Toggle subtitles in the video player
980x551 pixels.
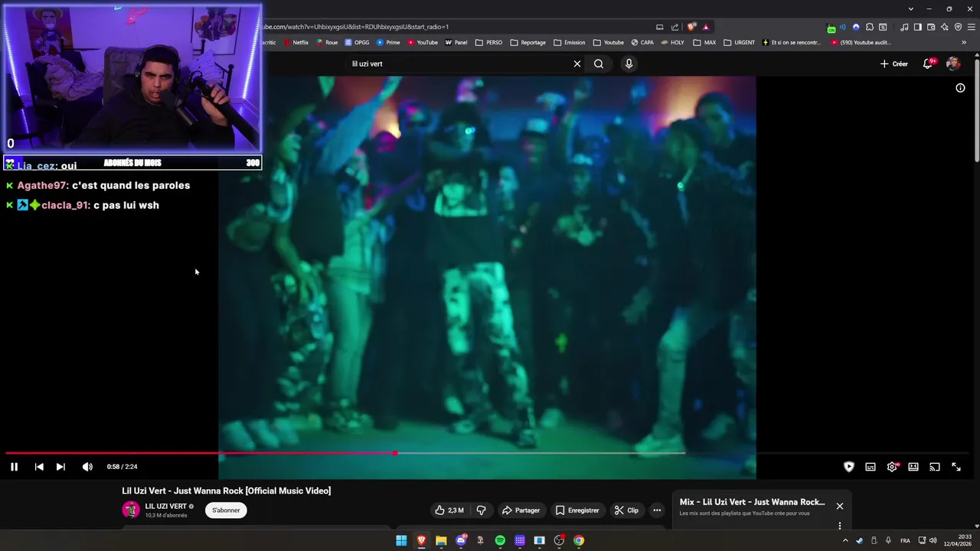871,467
